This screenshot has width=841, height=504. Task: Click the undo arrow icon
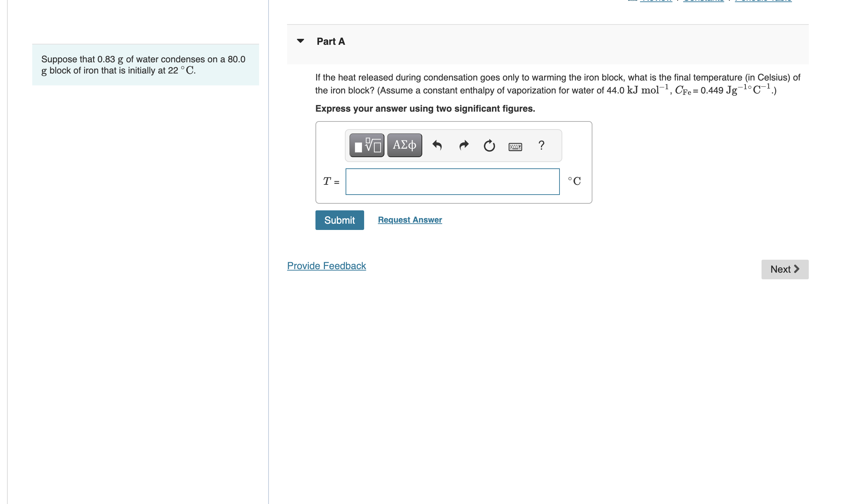tap(437, 146)
